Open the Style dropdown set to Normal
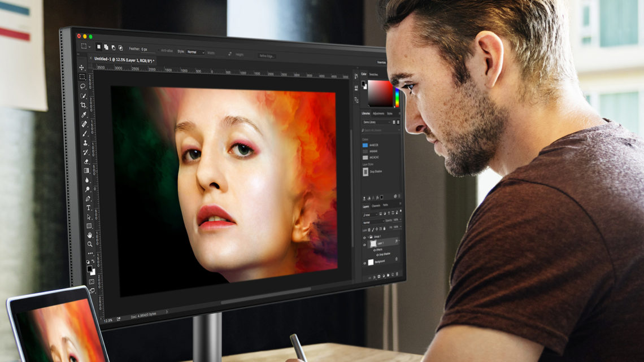The width and height of the screenshot is (644, 362). (x=195, y=53)
